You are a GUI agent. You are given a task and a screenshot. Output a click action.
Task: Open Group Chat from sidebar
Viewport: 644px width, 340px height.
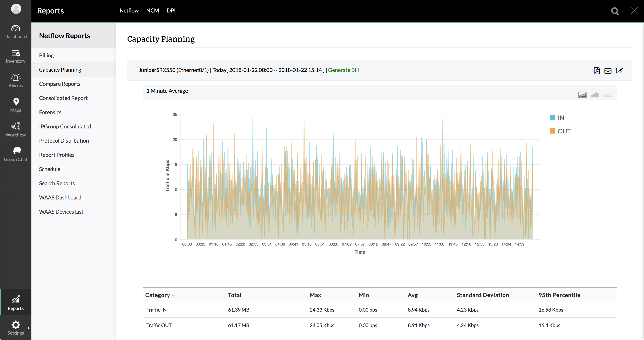16,154
